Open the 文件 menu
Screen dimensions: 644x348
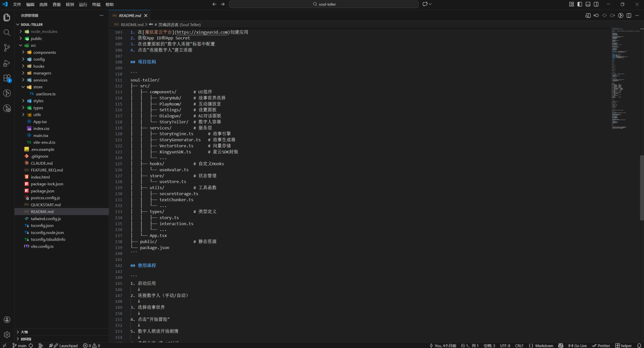click(x=17, y=5)
